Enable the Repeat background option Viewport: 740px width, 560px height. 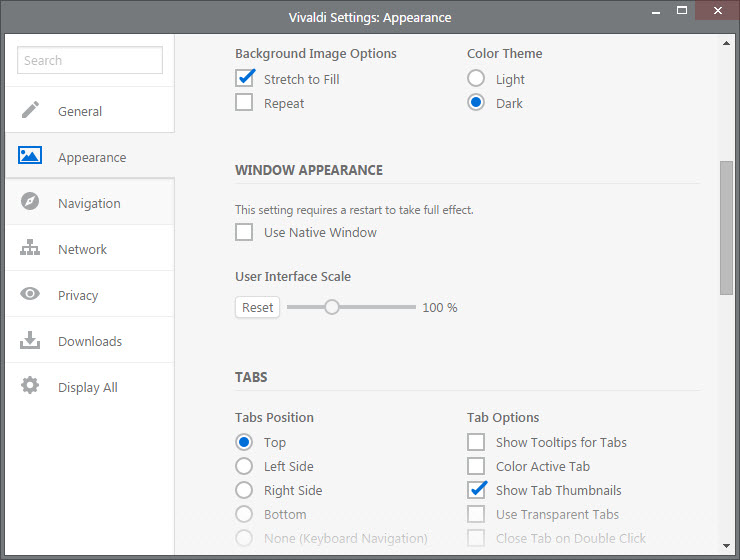coord(244,102)
